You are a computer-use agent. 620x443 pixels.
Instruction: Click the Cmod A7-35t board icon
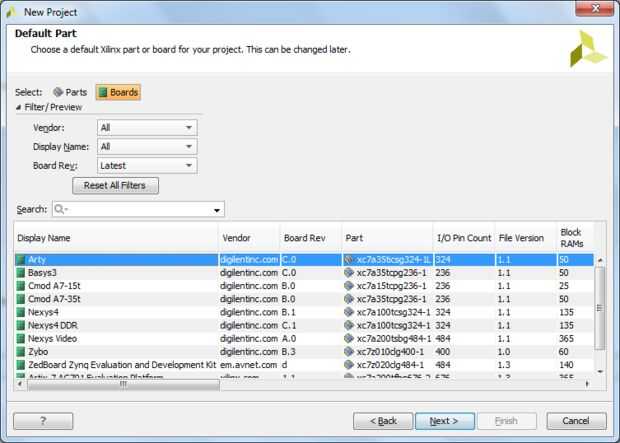[21, 299]
